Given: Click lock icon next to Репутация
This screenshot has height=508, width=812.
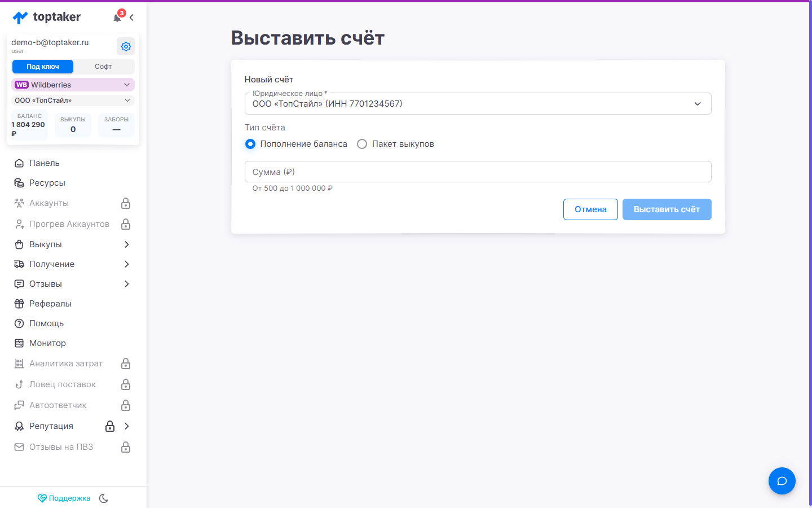Looking at the screenshot, I should [110, 426].
